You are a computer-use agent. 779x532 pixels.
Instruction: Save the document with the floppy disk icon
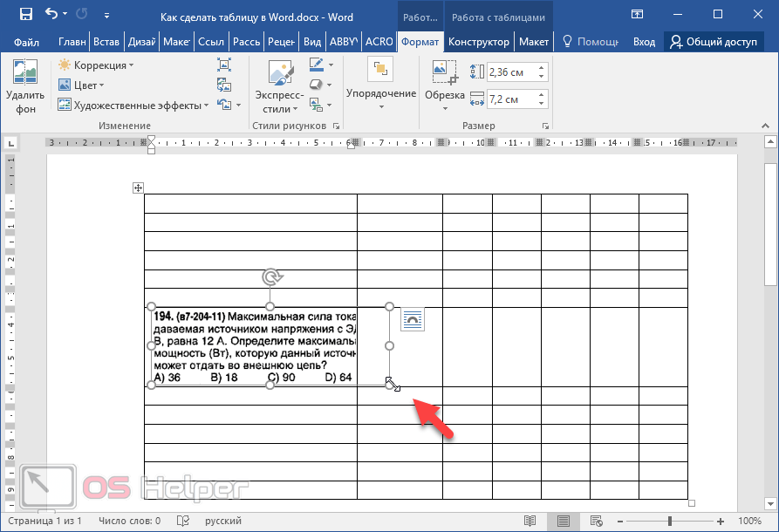25,15
